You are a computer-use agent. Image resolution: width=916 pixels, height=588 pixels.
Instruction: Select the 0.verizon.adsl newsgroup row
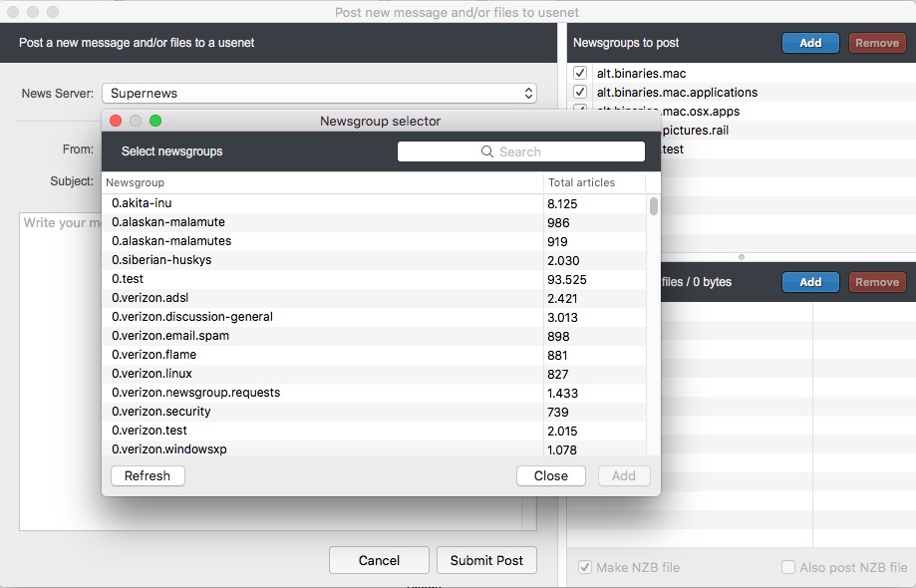[374, 298]
